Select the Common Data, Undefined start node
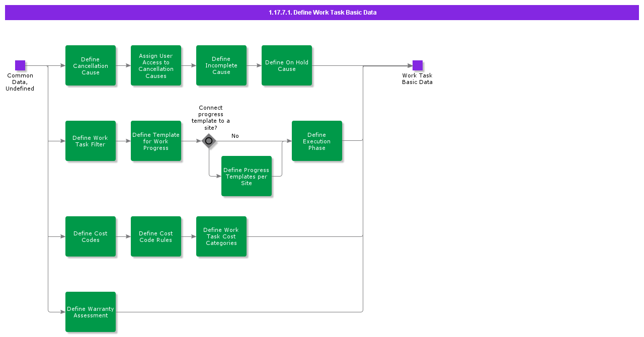This screenshot has width=644, height=337. [20, 64]
